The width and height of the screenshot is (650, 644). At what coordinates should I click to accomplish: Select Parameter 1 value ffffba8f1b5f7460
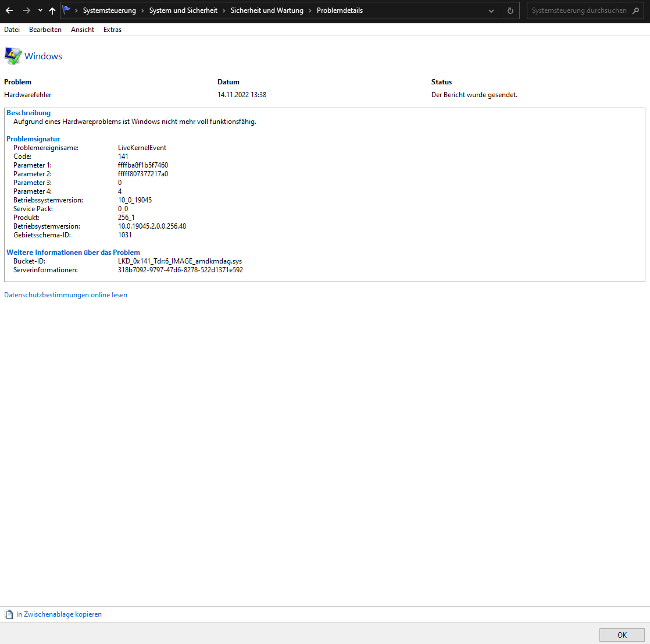pos(143,165)
